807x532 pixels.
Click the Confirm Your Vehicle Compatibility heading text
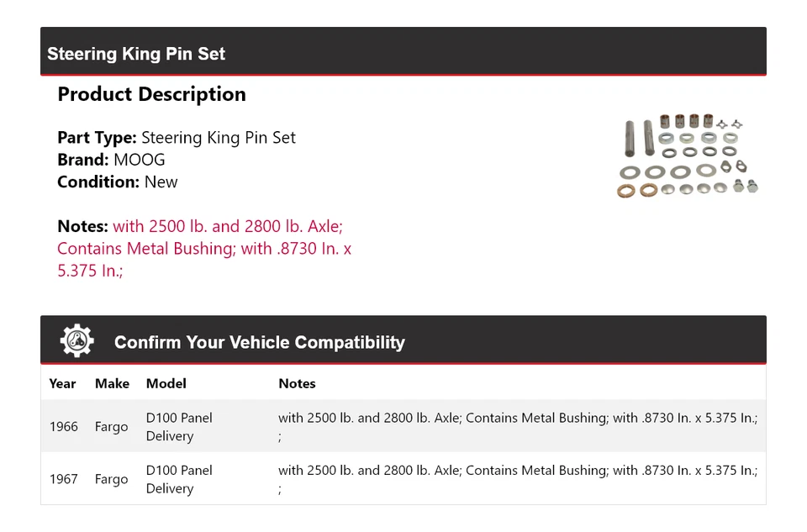coord(259,342)
